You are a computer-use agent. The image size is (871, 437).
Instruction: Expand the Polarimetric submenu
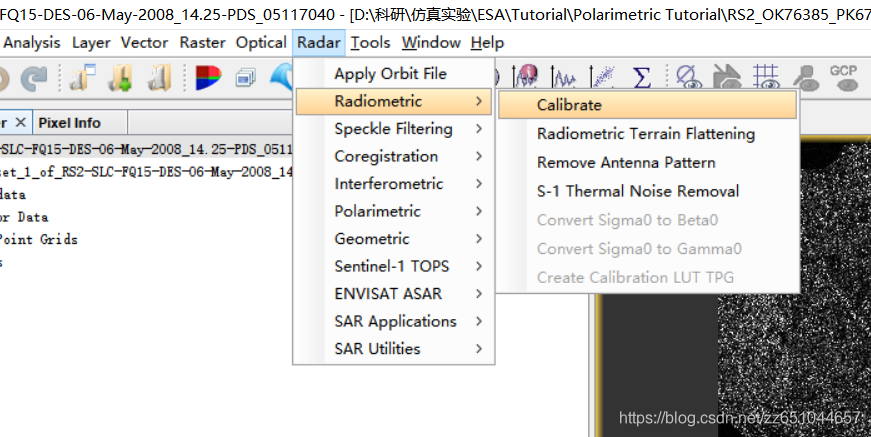(394, 211)
